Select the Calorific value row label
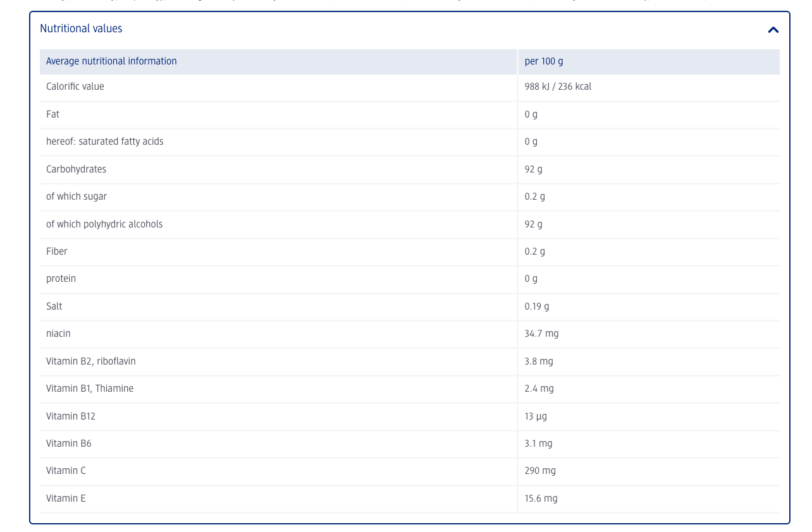The height and width of the screenshot is (532, 812). click(75, 87)
